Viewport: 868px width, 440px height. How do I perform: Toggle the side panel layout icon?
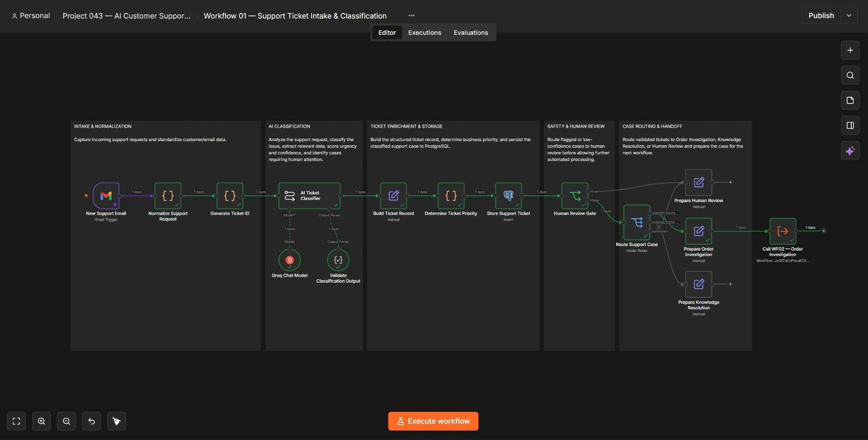pyautogui.click(x=850, y=125)
